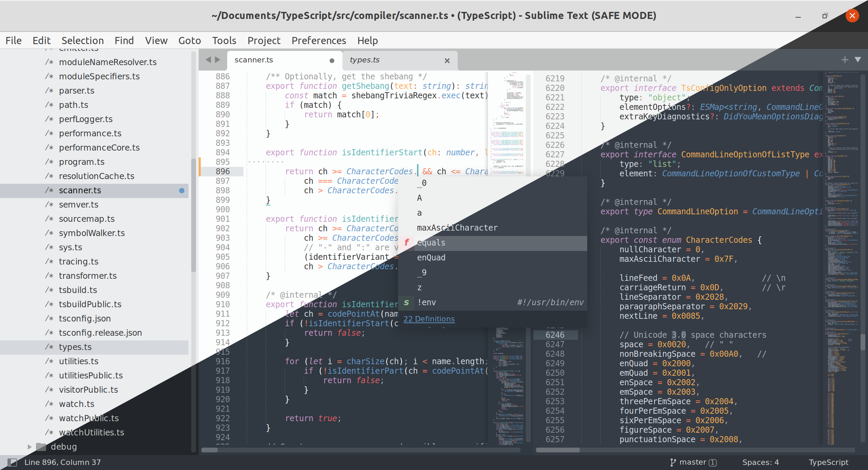Select the scanner.ts tab in editor

pyautogui.click(x=255, y=59)
